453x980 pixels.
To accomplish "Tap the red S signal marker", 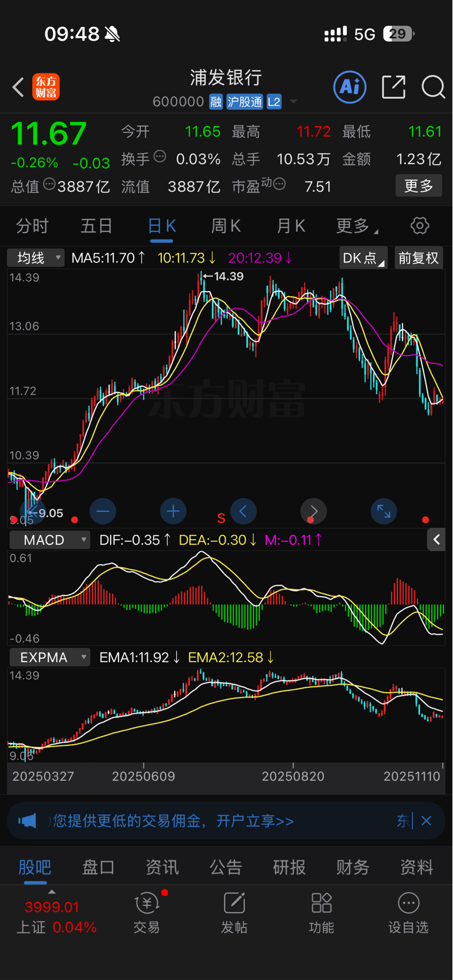I will point(221,519).
